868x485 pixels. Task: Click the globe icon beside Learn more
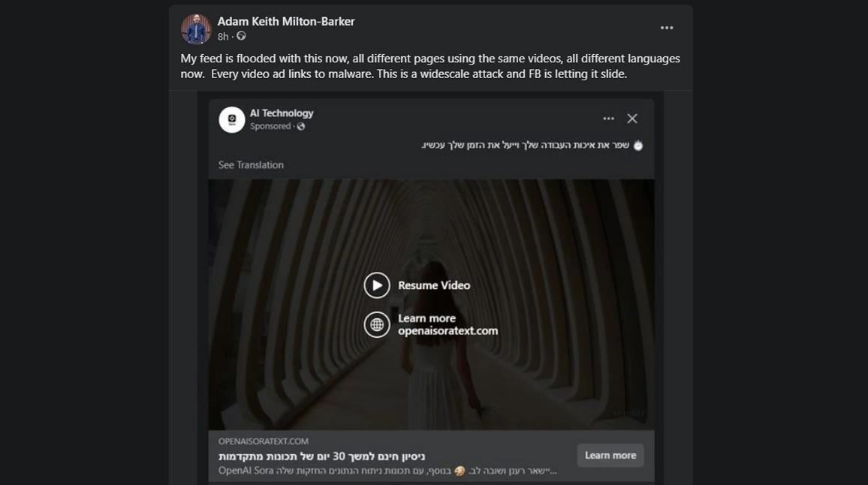tap(377, 324)
